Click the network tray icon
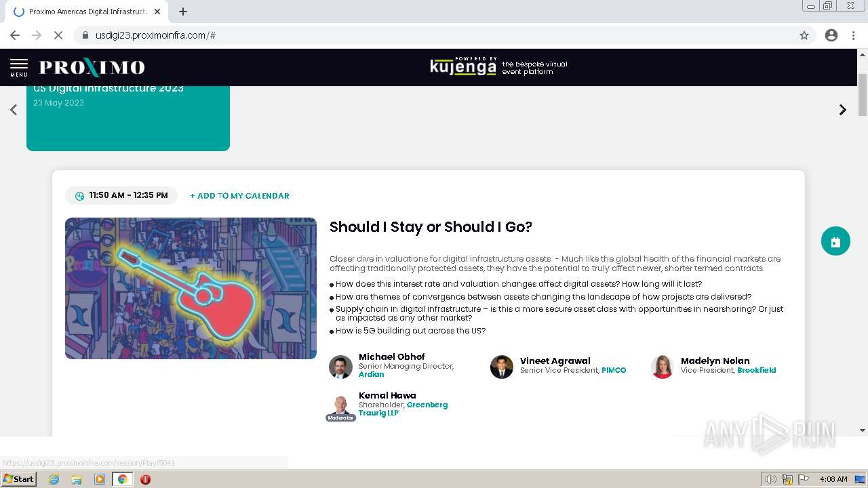Screen dimensions: 868x488 click(787, 479)
